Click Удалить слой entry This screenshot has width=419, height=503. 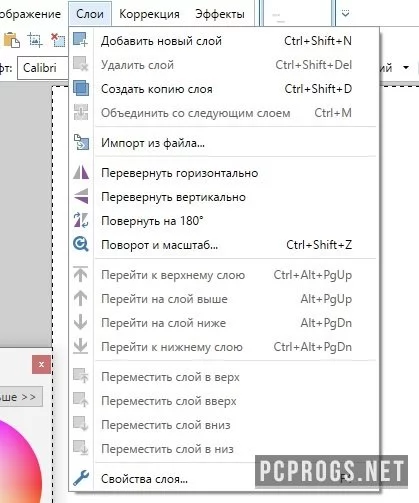[x=224, y=65]
